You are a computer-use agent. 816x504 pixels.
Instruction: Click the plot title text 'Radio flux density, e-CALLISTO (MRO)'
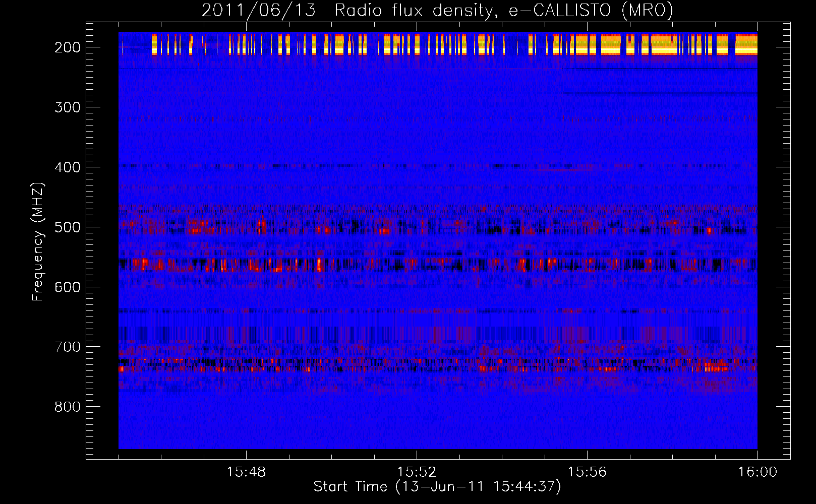[503, 11]
